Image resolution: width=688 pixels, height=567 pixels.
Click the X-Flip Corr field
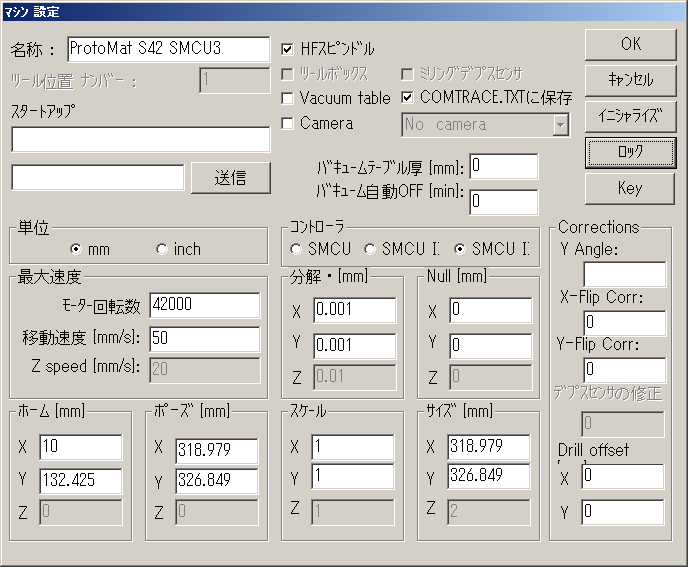point(625,323)
